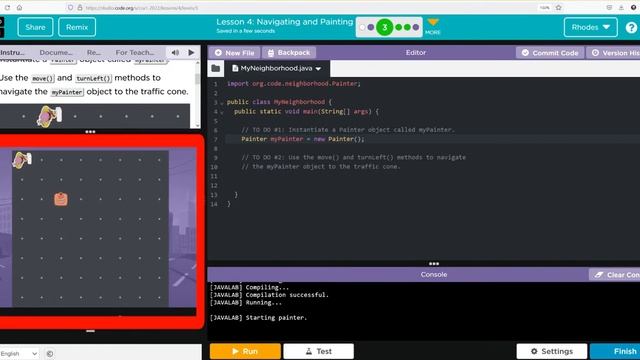Image resolution: width=640 pixels, height=360 pixels.
Task: Go to the second purple level bubble
Action: tap(371, 27)
